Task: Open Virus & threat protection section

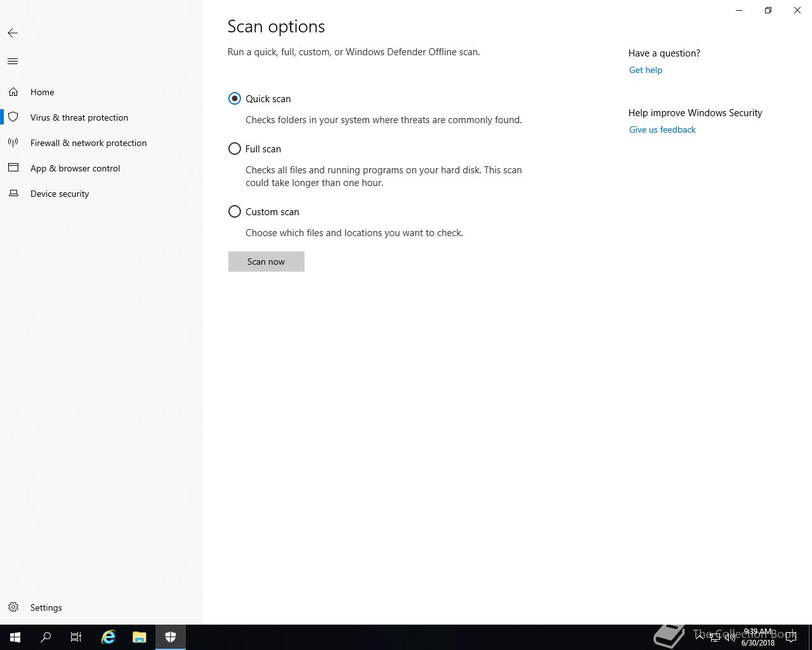Action: 101,117
